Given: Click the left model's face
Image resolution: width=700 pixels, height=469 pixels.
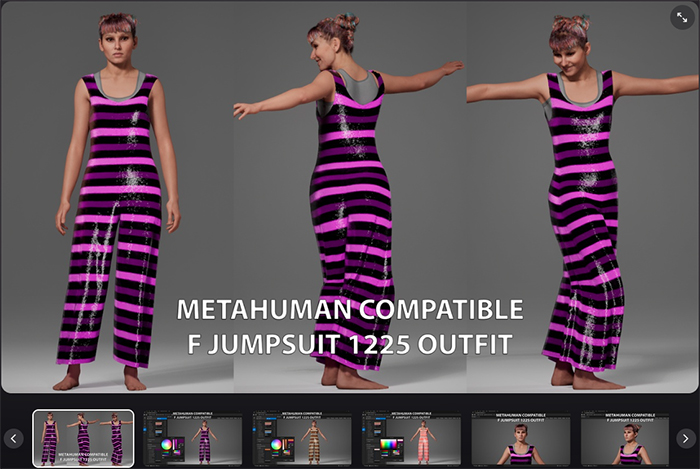Looking at the screenshot, I should coord(119,43).
